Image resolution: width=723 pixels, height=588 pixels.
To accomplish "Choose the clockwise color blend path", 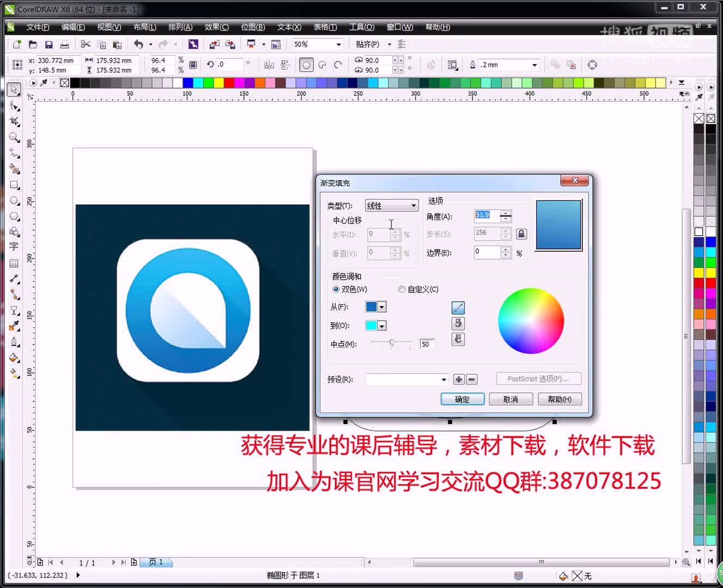I will [458, 339].
